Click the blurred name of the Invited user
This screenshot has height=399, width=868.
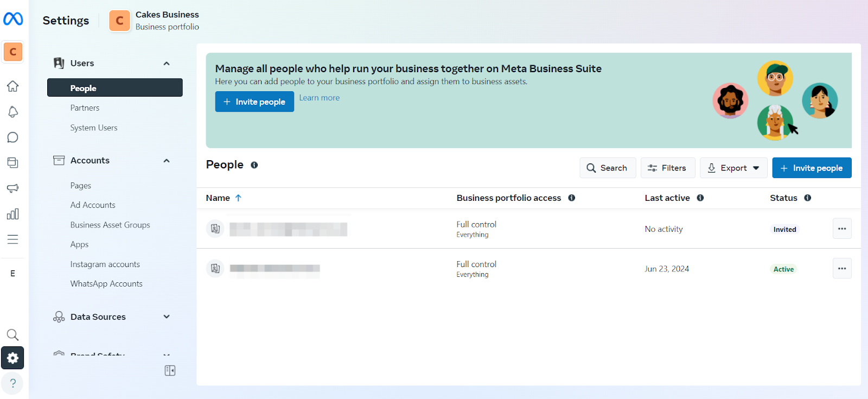point(289,229)
